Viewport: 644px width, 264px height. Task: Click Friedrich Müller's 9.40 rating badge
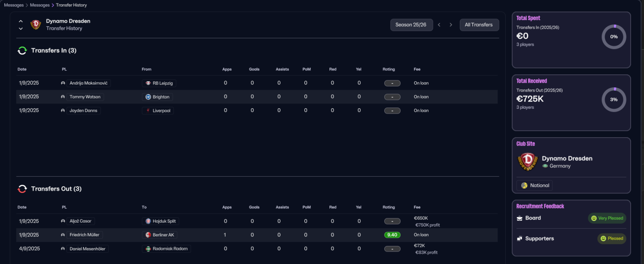point(392,235)
